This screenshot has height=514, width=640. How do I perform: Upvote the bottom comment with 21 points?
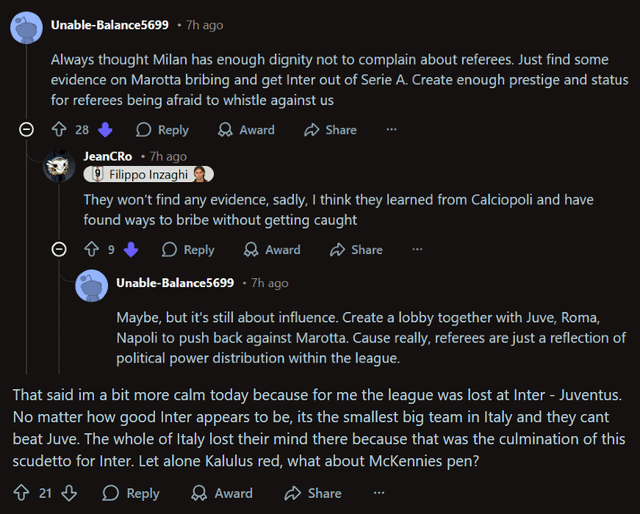coord(22,493)
